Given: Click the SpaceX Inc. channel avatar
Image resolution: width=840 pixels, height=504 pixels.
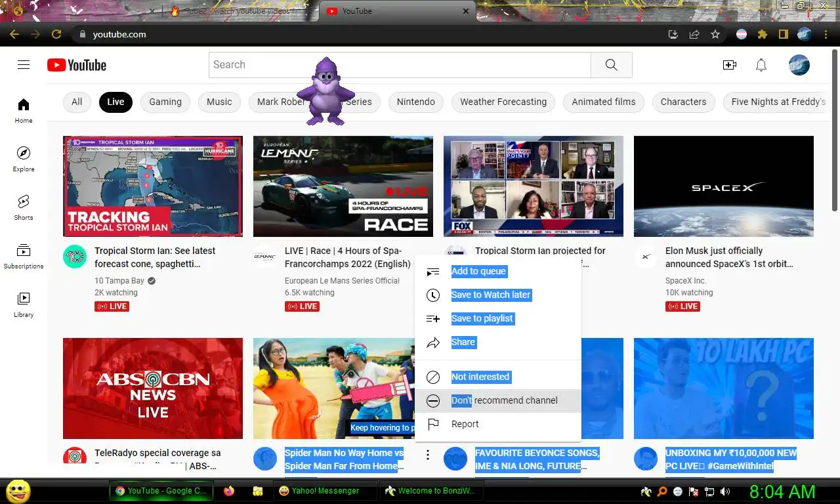Looking at the screenshot, I should click(x=646, y=257).
